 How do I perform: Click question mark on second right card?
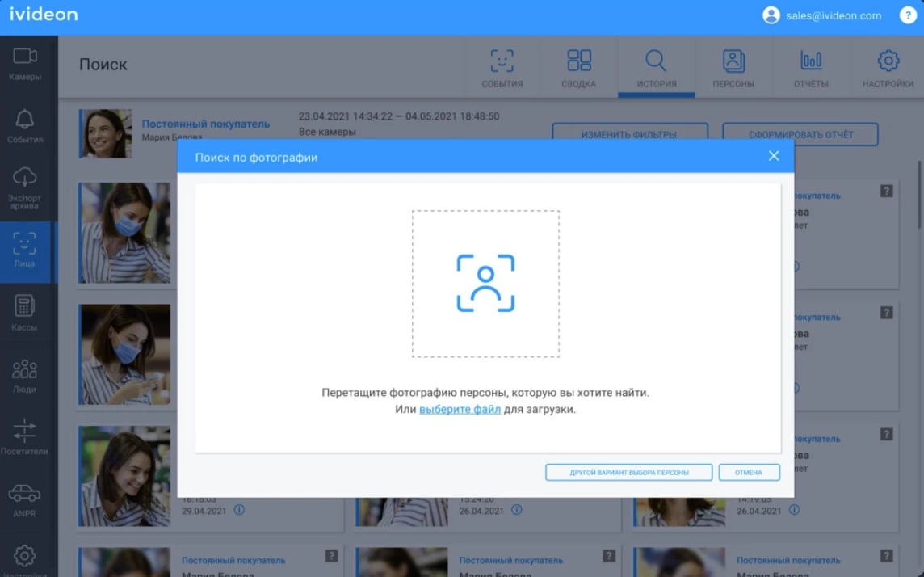coord(886,313)
